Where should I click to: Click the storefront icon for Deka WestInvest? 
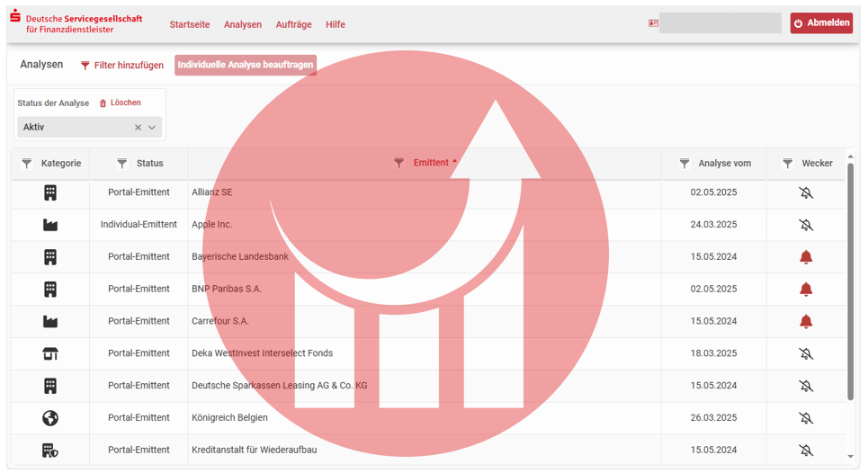click(x=50, y=353)
